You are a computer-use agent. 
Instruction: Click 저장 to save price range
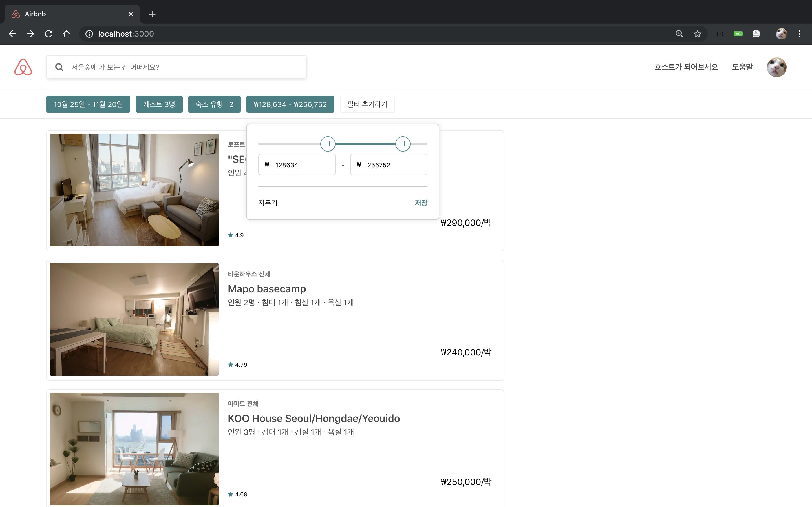click(421, 203)
